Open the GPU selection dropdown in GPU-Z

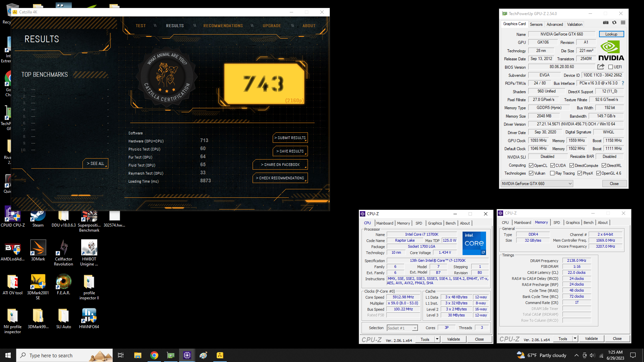click(x=537, y=184)
